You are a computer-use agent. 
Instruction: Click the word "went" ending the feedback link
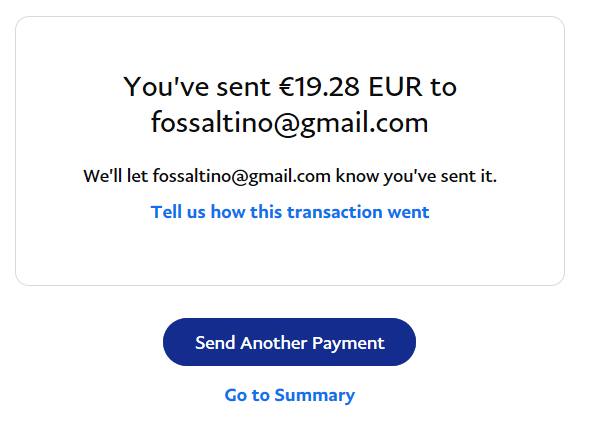(x=408, y=212)
